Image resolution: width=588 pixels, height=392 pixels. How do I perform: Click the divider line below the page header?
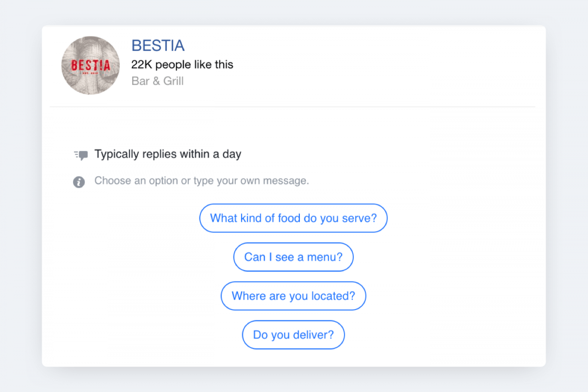click(292, 106)
